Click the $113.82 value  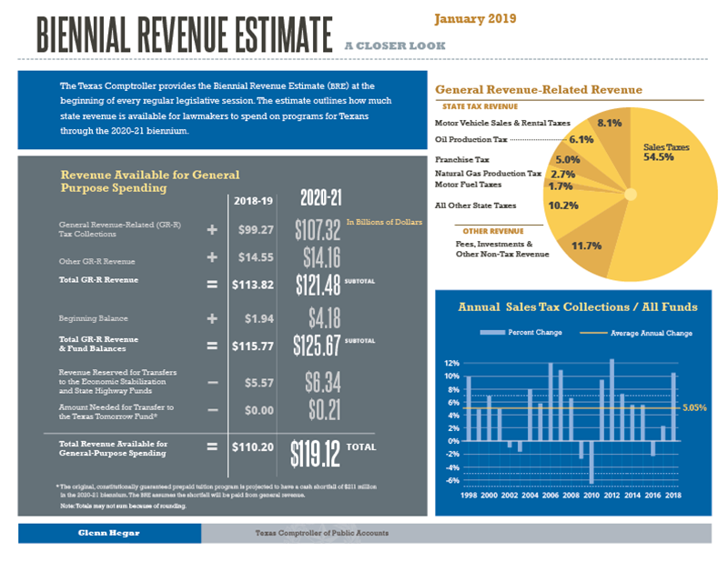[253, 285]
